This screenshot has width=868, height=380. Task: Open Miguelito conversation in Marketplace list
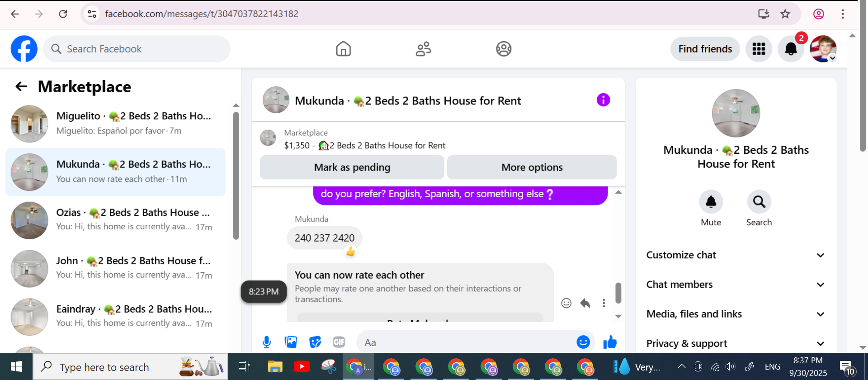pyautogui.click(x=115, y=123)
